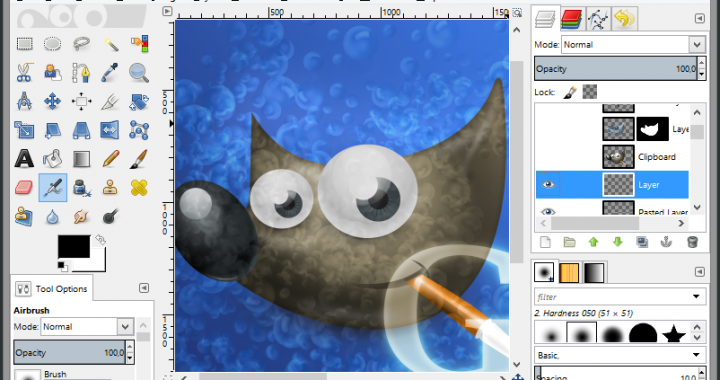Select the Rectangle Select tool

[x=24, y=44]
